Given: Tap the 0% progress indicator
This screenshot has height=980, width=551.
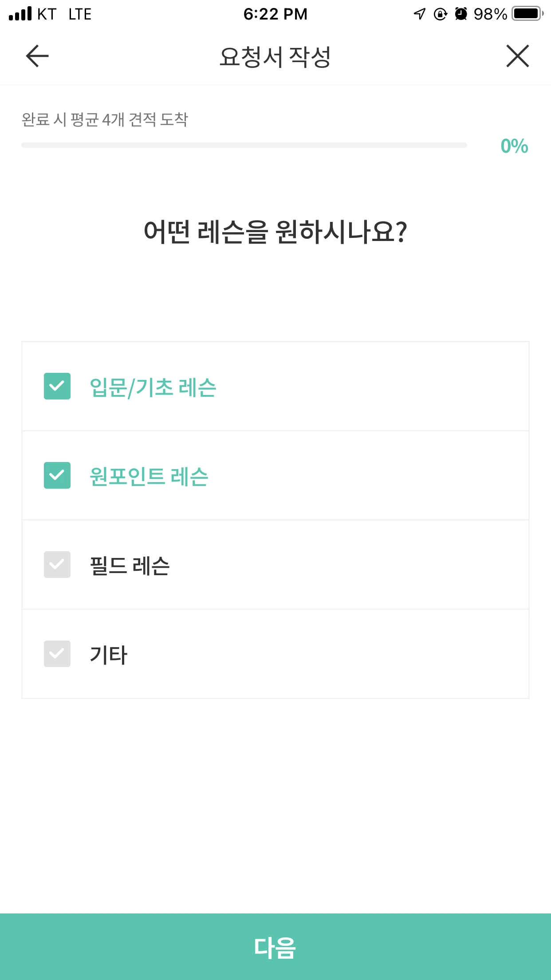Looking at the screenshot, I should tap(514, 146).
